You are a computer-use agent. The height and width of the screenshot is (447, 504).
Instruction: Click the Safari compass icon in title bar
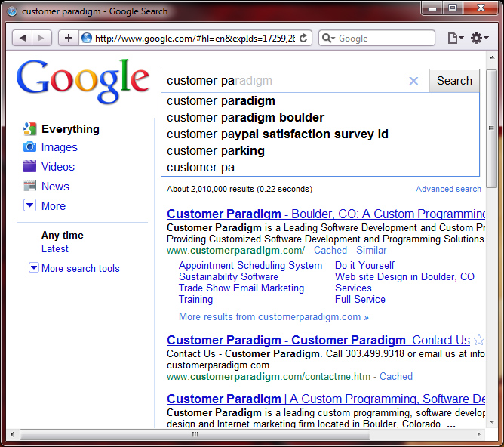pos(12,11)
